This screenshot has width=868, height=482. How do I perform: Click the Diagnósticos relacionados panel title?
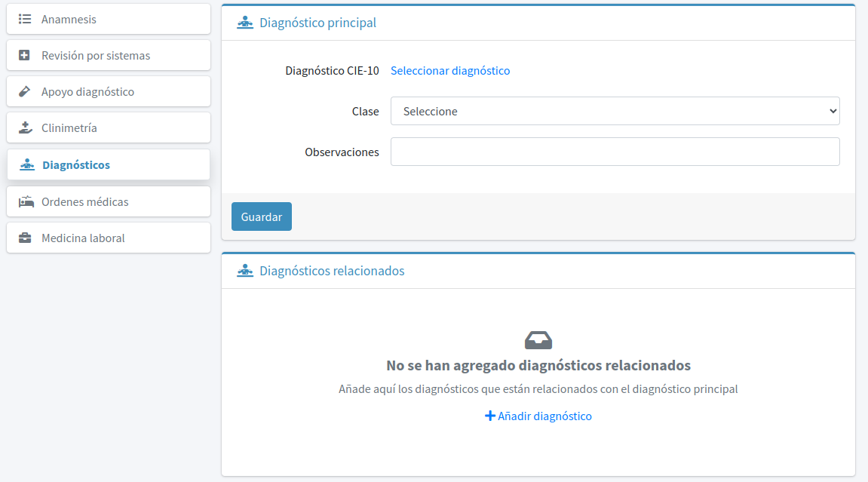332,271
